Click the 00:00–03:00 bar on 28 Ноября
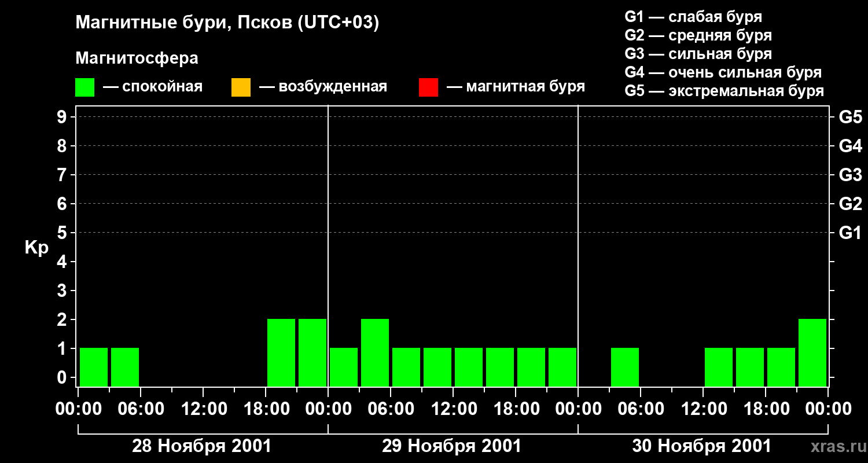 coord(94,367)
